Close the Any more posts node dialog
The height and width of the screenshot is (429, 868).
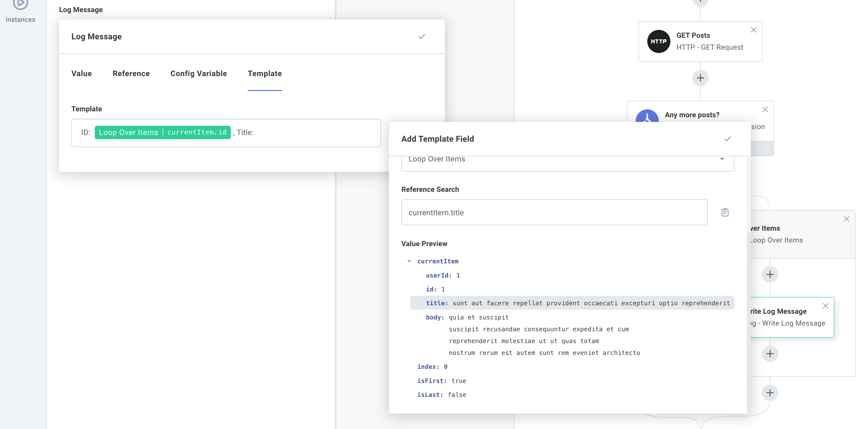pyautogui.click(x=765, y=109)
